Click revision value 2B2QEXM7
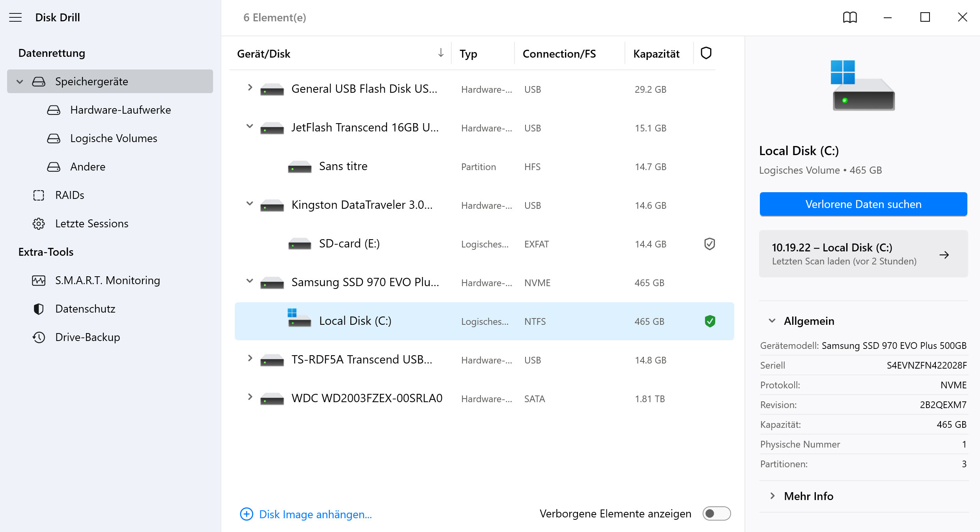 click(x=943, y=405)
